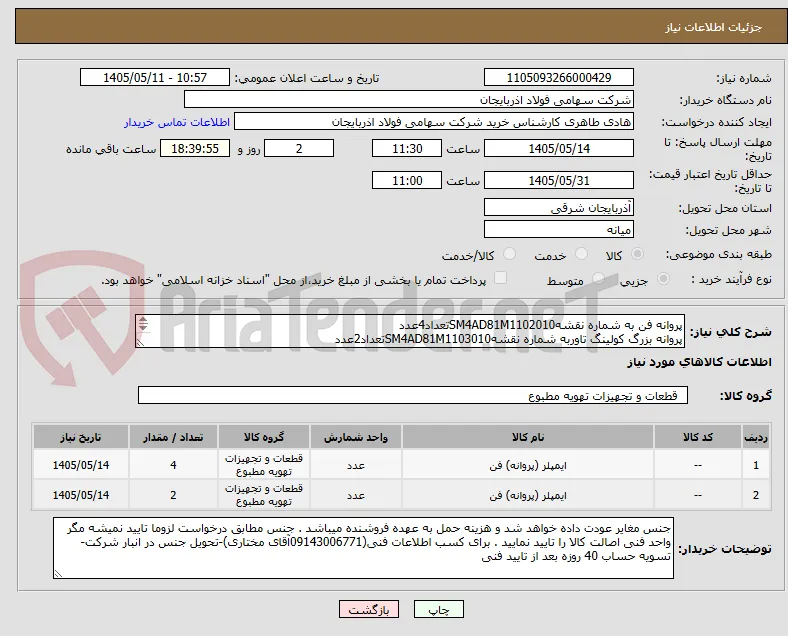Click the scroll arrows of the description box
This screenshot has height=636, width=788.
point(143,324)
